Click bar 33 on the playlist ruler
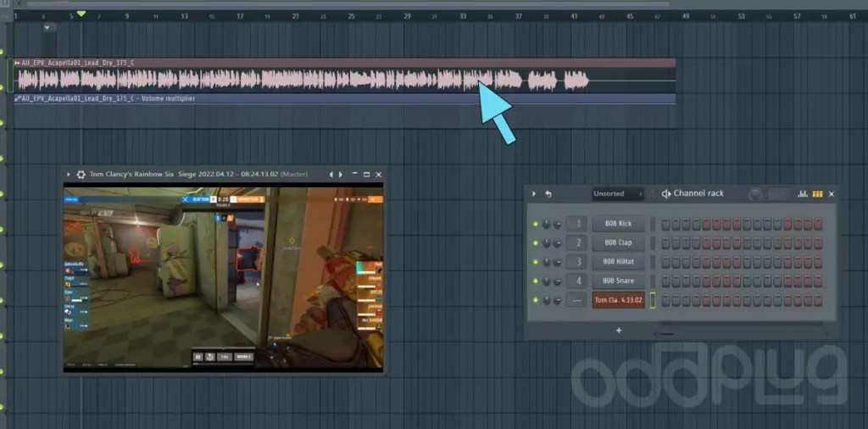Viewport: 868px width, 429px height. coord(463,17)
